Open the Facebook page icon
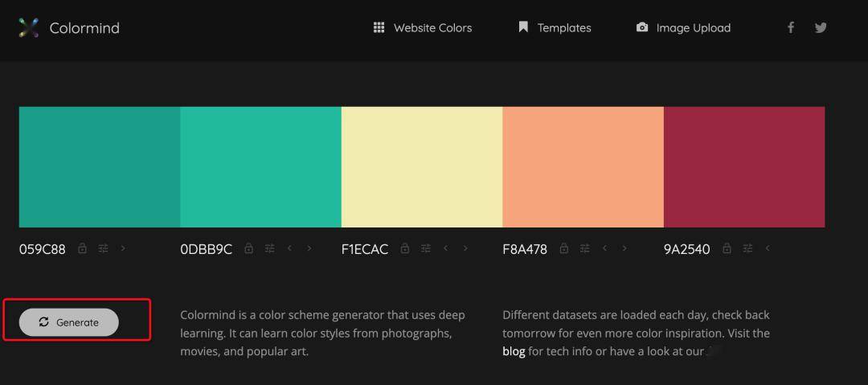The image size is (868, 385). pos(791,27)
